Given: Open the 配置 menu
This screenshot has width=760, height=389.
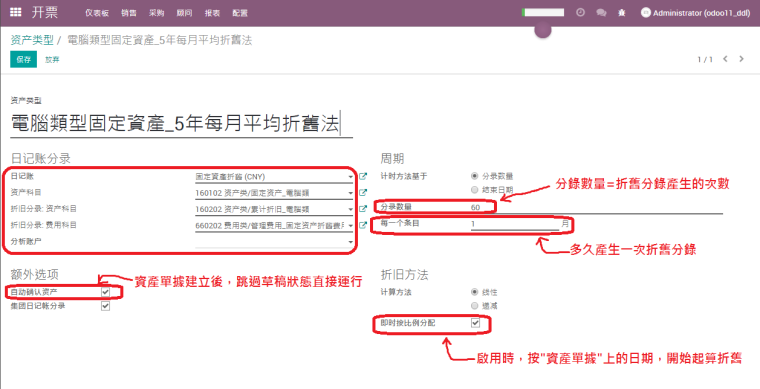Looking at the screenshot, I should (240, 13).
